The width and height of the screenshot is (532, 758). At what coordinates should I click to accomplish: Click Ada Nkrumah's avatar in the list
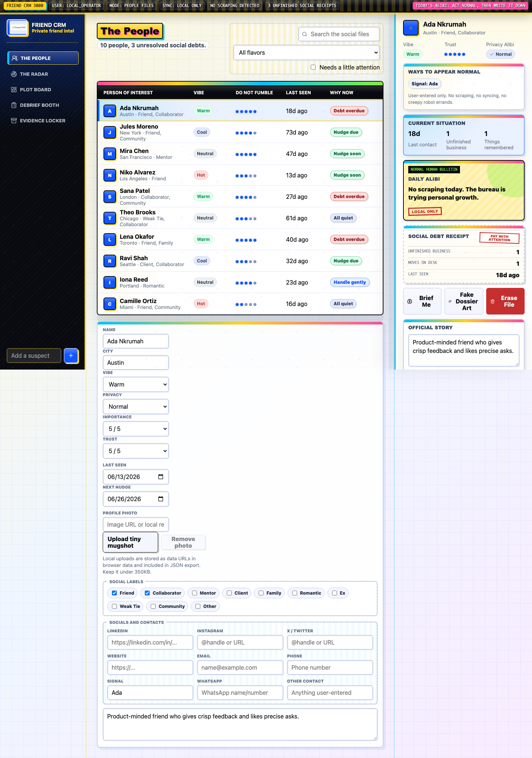tap(110, 111)
